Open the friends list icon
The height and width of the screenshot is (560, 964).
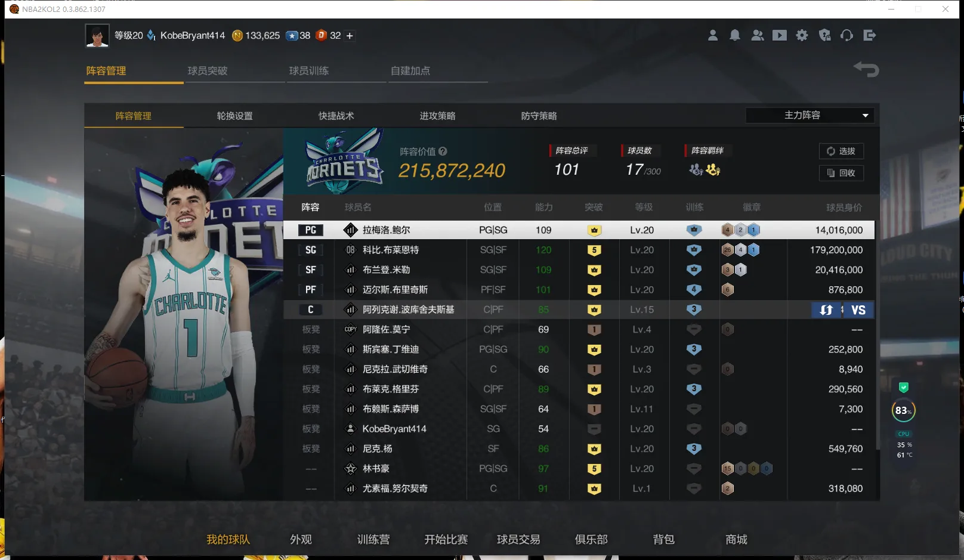pyautogui.click(x=758, y=36)
